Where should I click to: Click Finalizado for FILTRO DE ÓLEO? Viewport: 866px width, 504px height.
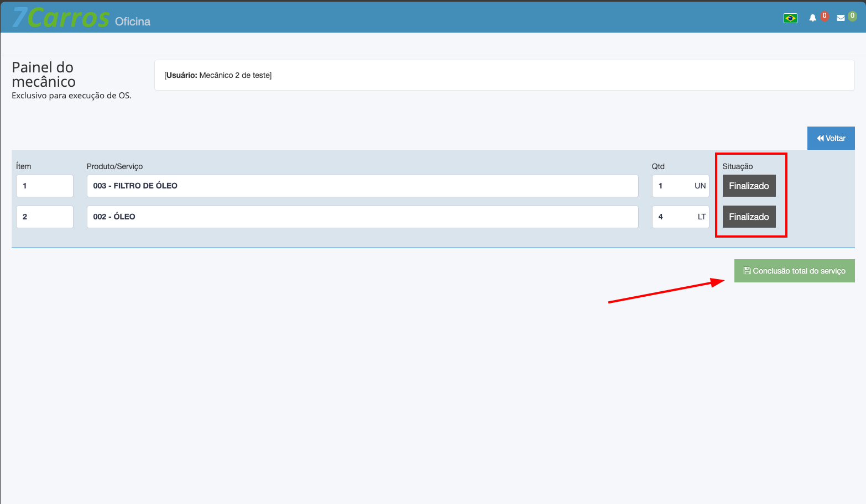(749, 186)
